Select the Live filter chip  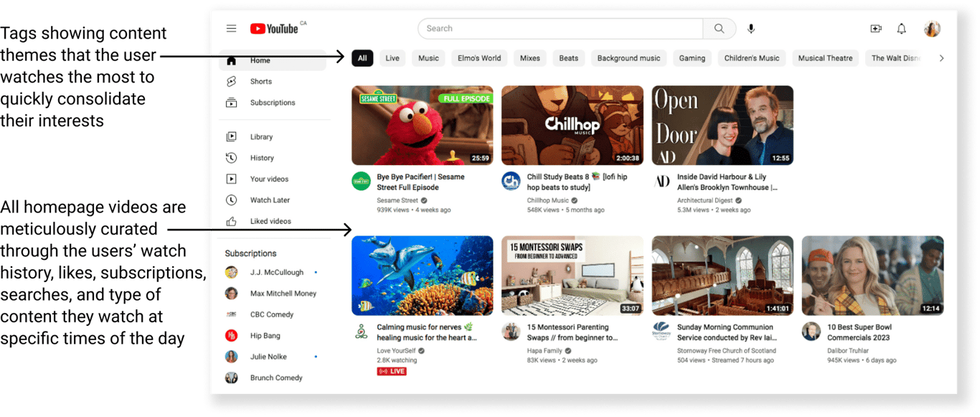pos(392,58)
